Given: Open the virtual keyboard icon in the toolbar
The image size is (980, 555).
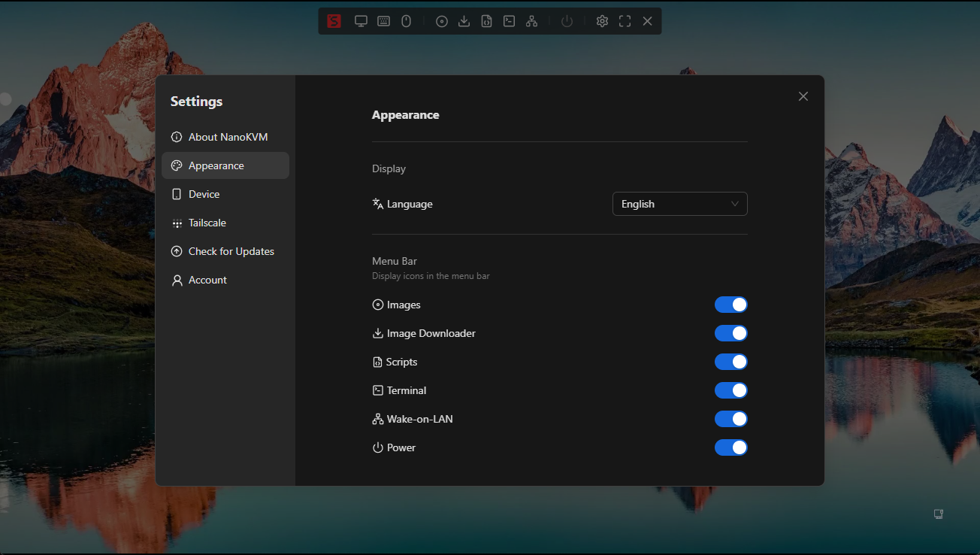Looking at the screenshot, I should [383, 21].
